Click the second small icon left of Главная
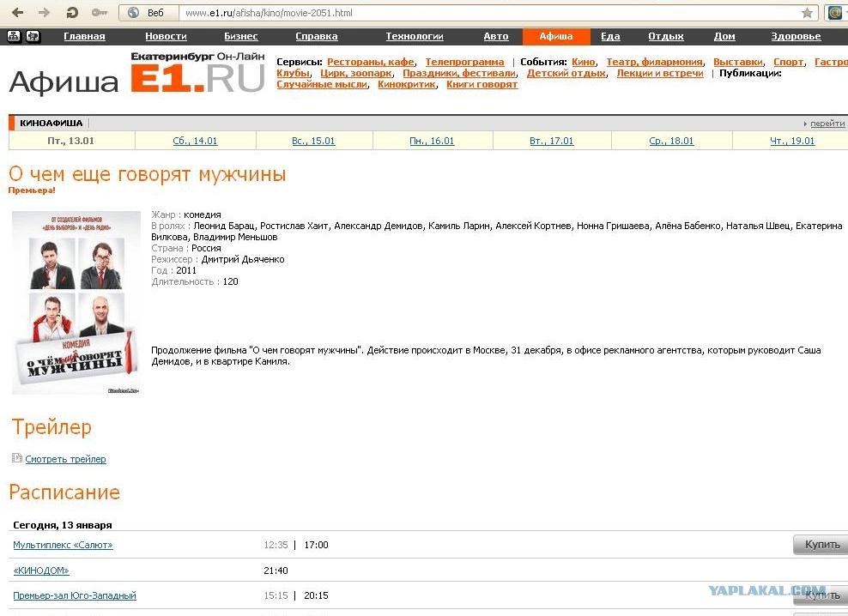This screenshot has height=616, width=848. pyautogui.click(x=33, y=36)
